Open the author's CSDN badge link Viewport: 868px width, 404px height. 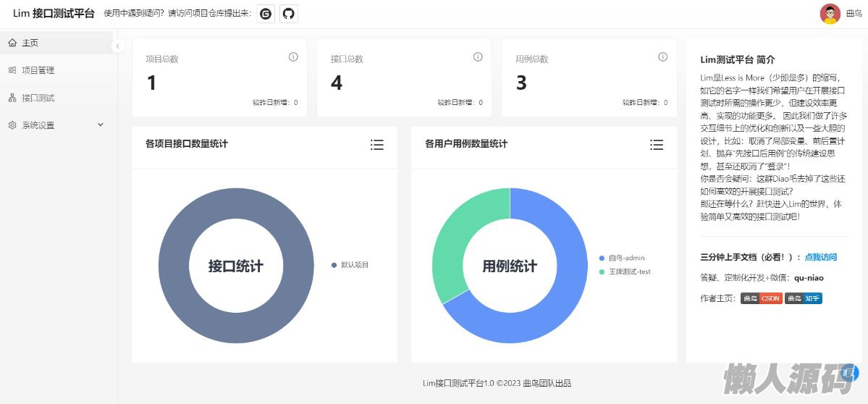pyautogui.click(x=761, y=298)
